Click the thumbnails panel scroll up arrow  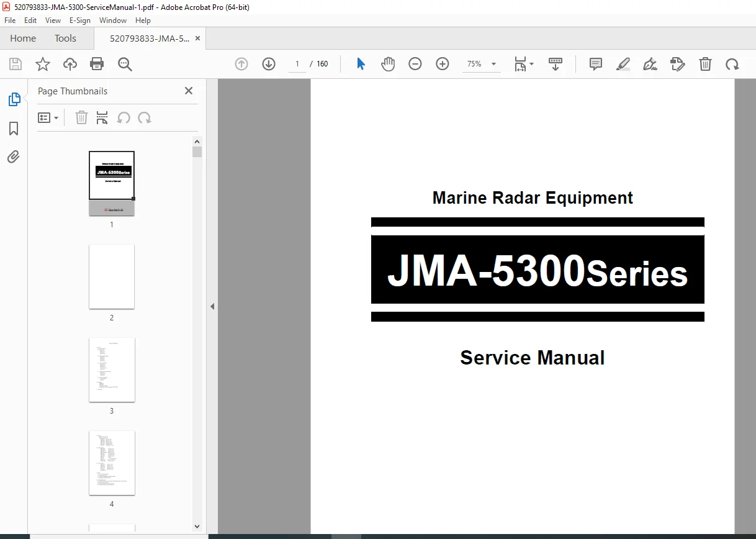coord(197,141)
